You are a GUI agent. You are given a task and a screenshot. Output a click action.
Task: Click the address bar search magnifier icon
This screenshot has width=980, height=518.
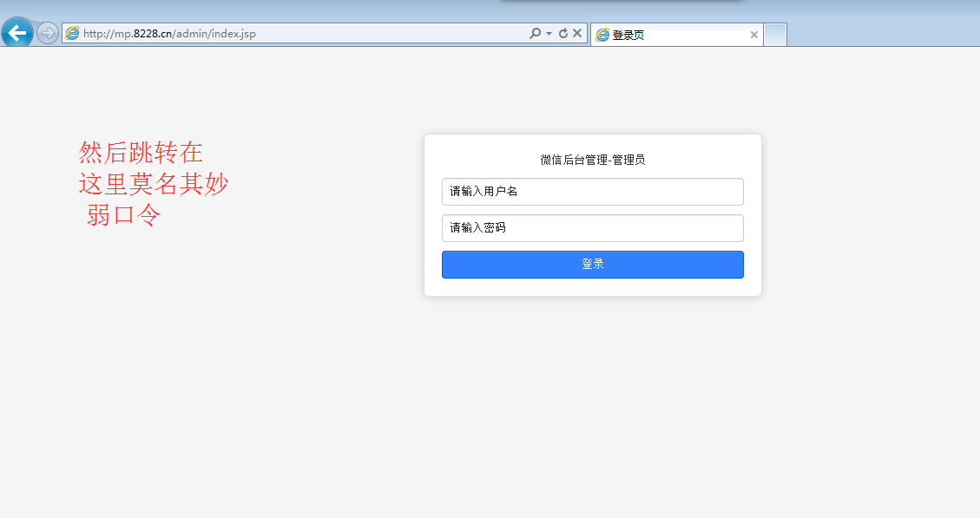535,33
